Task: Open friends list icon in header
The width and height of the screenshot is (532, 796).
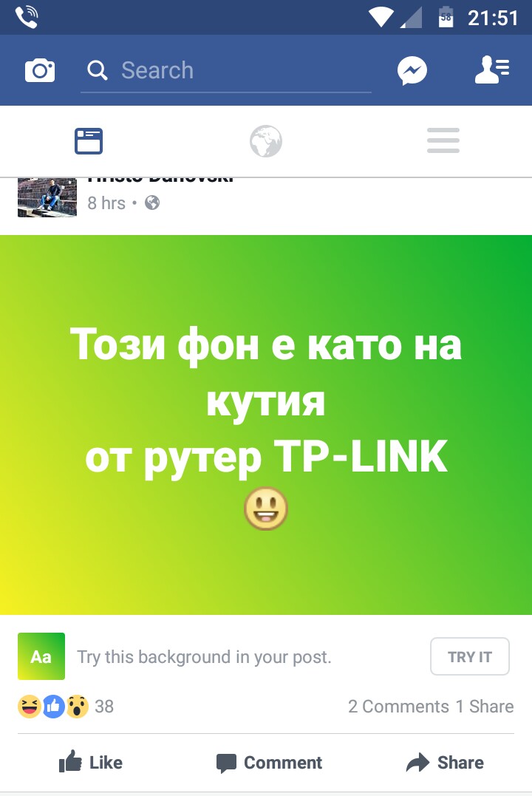Action: pyautogui.click(x=492, y=70)
